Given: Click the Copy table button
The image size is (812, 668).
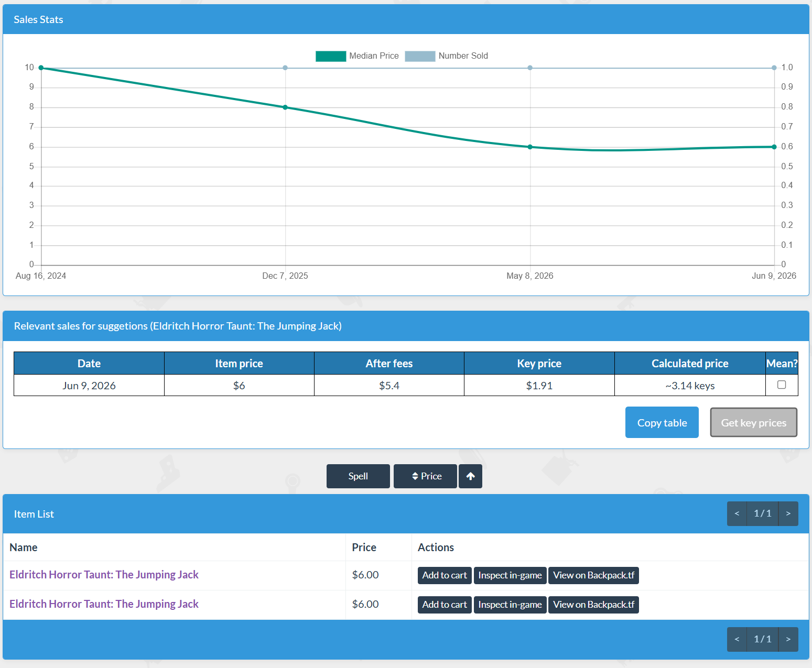Looking at the screenshot, I should (x=662, y=422).
